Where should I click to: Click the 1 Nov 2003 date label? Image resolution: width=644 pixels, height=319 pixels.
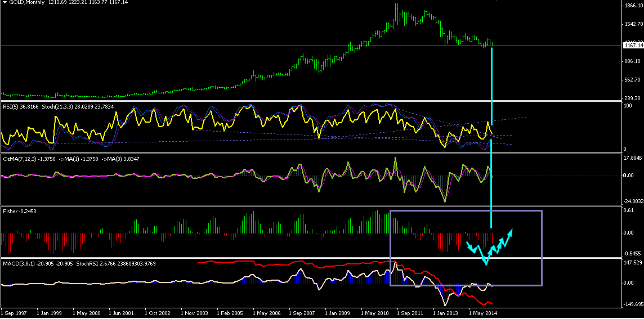point(194,313)
